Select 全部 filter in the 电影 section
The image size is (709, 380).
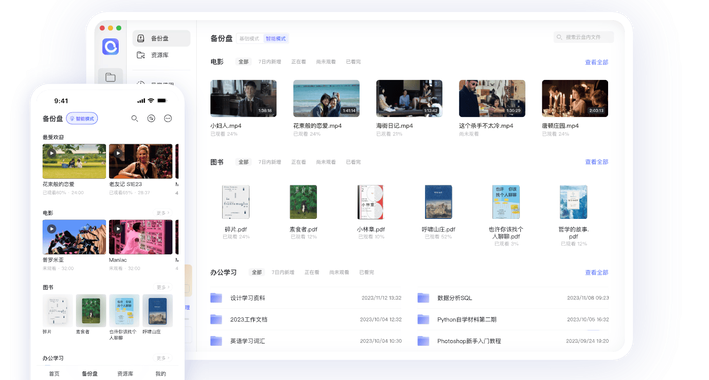[243, 62]
